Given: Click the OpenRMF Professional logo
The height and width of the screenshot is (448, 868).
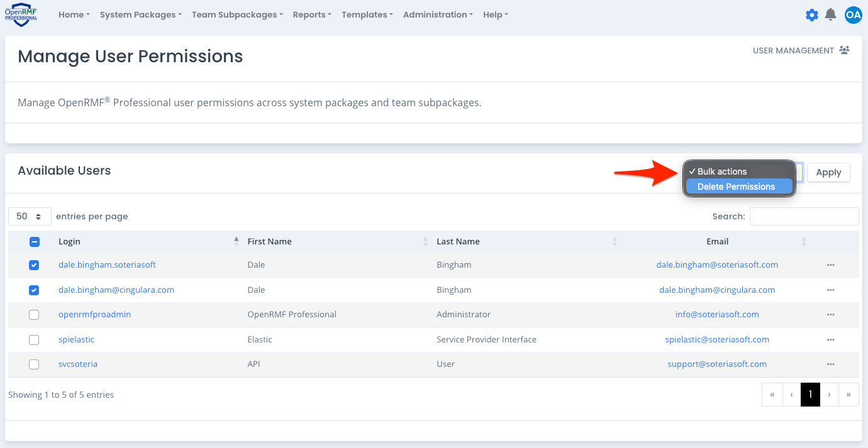Looking at the screenshot, I should [21, 14].
